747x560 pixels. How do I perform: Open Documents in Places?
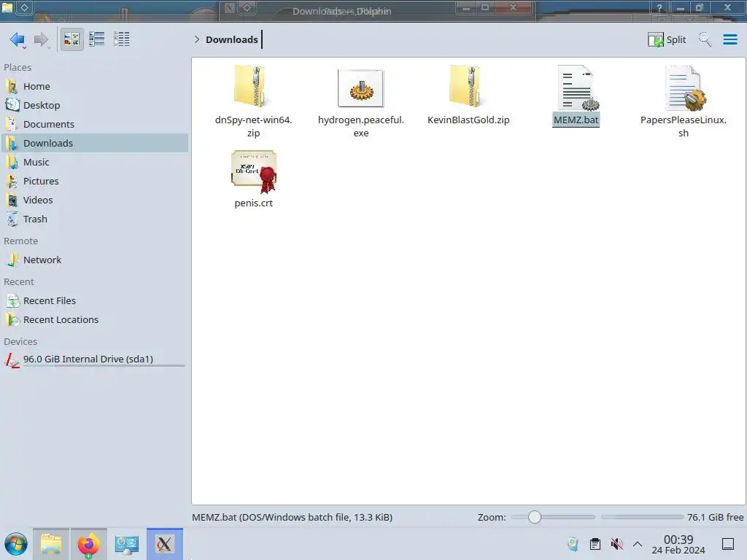click(x=94, y=124)
